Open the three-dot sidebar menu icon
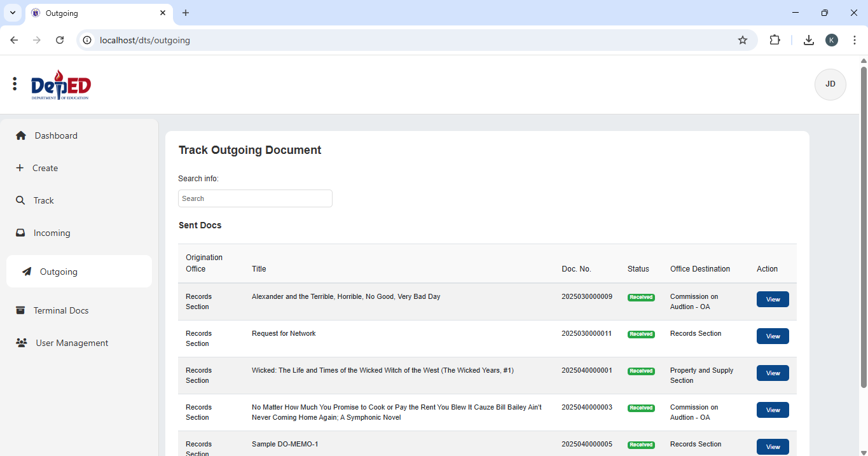 pyautogui.click(x=15, y=84)
